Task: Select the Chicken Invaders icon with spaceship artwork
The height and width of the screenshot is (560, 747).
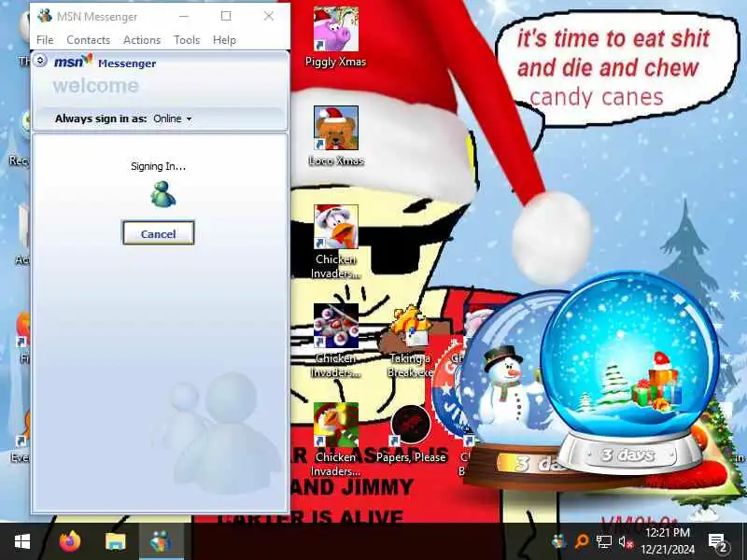Action: point(336,341)
